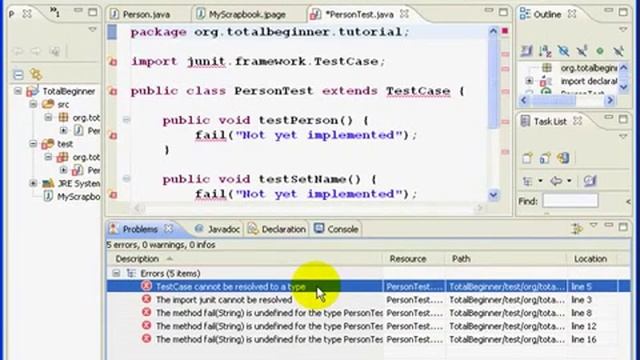Collapse the src folder node

point(33,104)
